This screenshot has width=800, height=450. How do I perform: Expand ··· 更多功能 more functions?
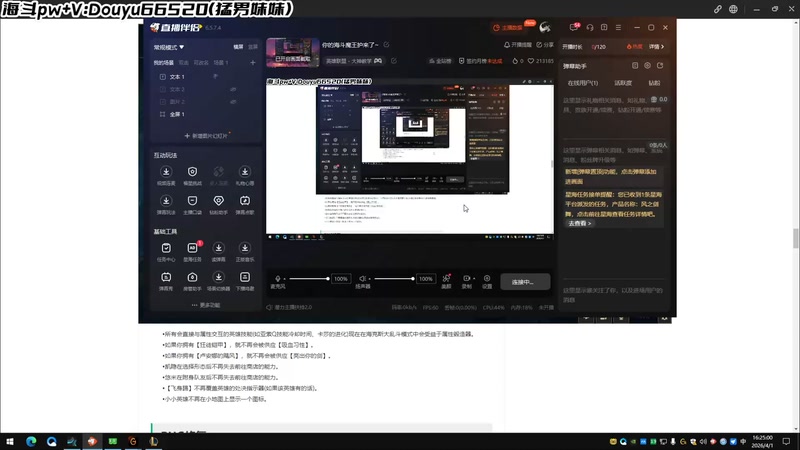206,305
